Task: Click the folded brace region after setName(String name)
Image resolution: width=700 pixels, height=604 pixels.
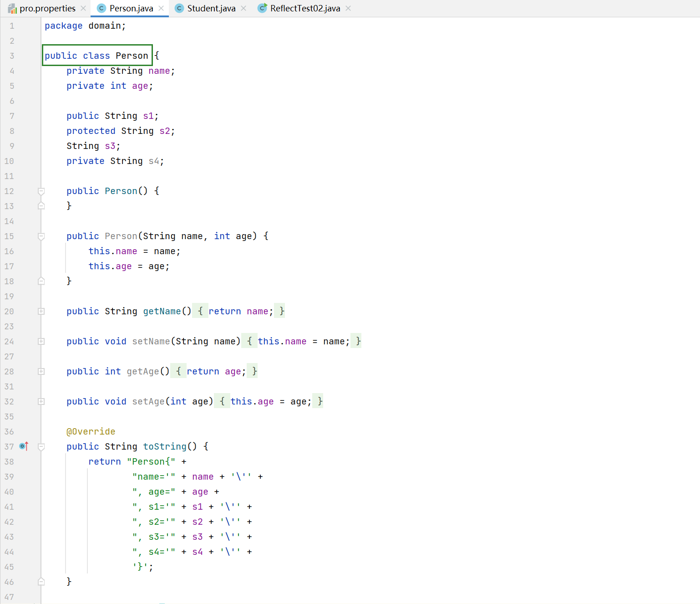Action: click(x=249, y=341)
